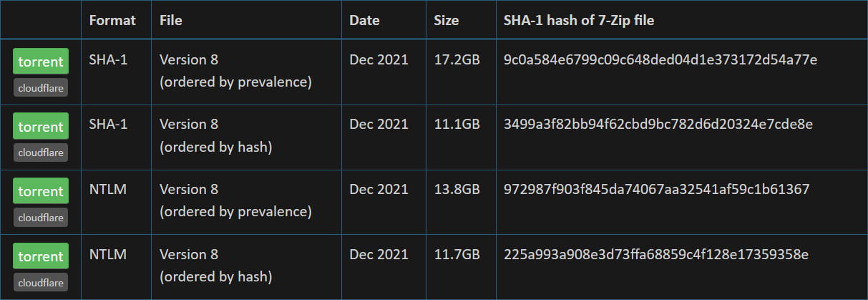Open cloudflare link for NTLM ordered by prevalence
This screenshot has width=868, height=300.
coord(41,217)
